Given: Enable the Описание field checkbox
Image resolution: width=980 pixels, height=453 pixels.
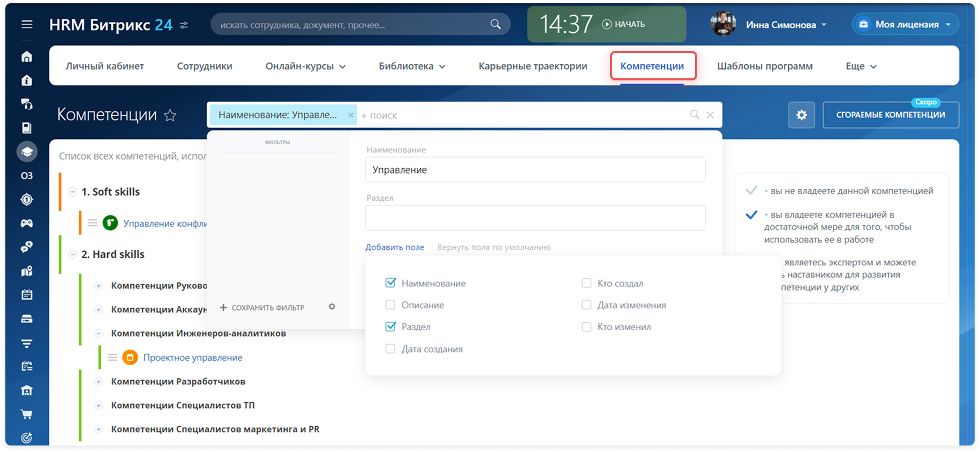Looking at the screenshot, I should click(390, 305).
